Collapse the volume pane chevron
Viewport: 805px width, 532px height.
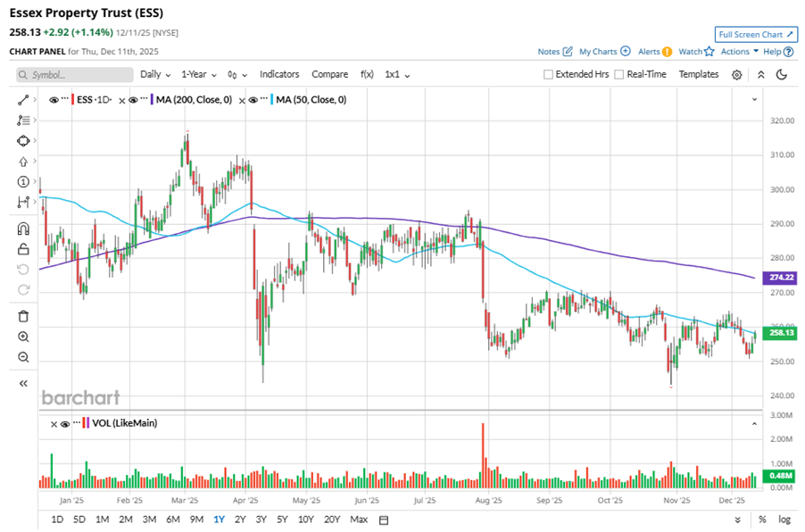(x=754, y=424)
